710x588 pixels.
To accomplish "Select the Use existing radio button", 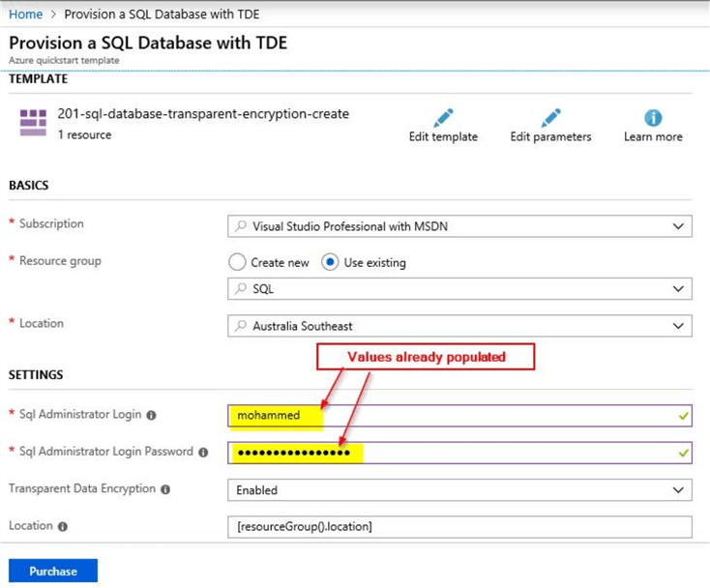I will click(330, 262).
